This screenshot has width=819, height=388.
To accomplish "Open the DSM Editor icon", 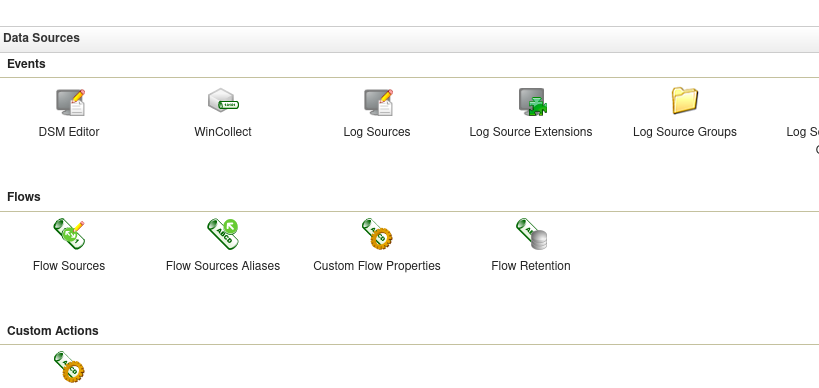I will tap(71, 102).
